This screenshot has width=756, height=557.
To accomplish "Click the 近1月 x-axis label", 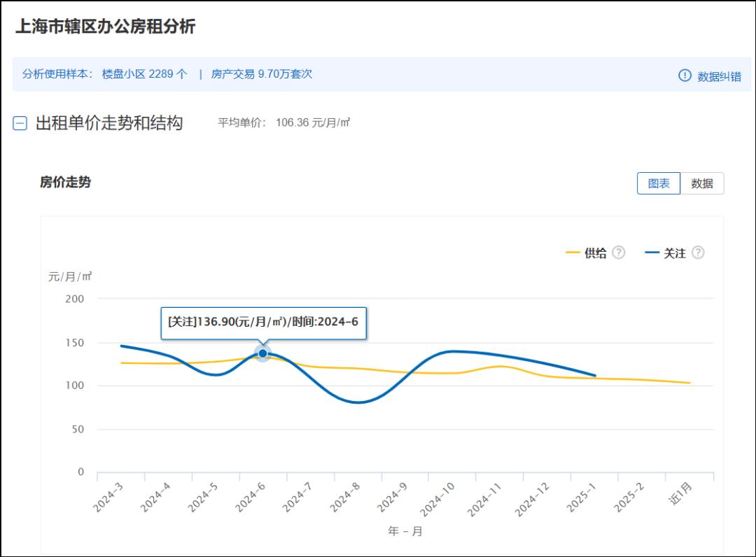I will (x=681, y=493).
